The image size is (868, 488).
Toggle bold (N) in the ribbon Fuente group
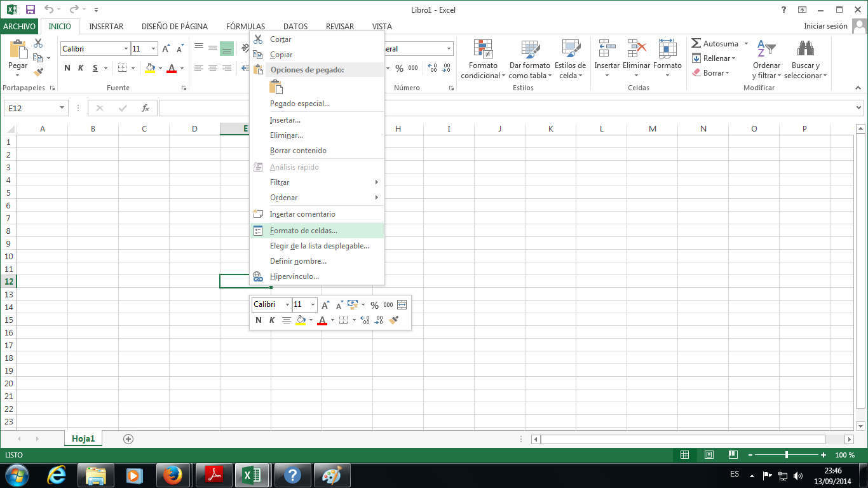point(67,68)
